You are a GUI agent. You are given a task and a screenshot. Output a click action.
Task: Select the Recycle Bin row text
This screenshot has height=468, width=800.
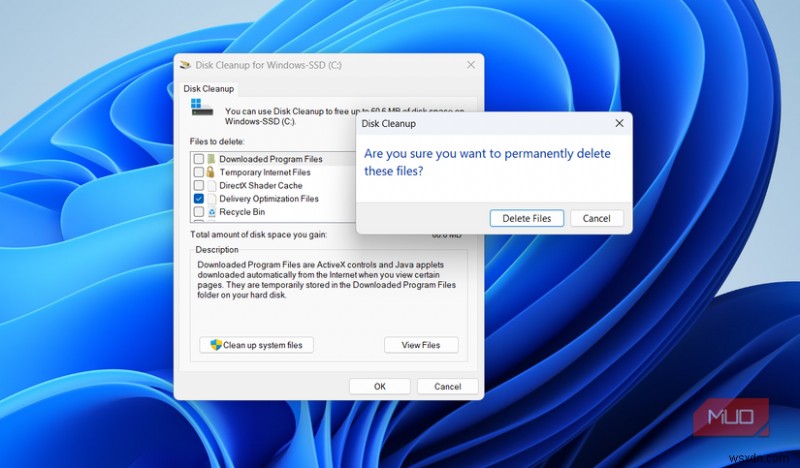[242, 212]
